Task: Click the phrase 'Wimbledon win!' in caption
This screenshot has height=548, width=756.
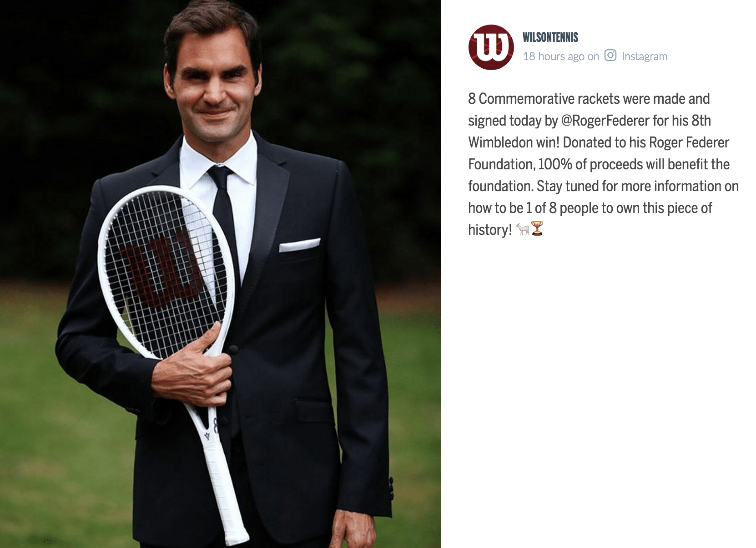Action: click(514, 142)
